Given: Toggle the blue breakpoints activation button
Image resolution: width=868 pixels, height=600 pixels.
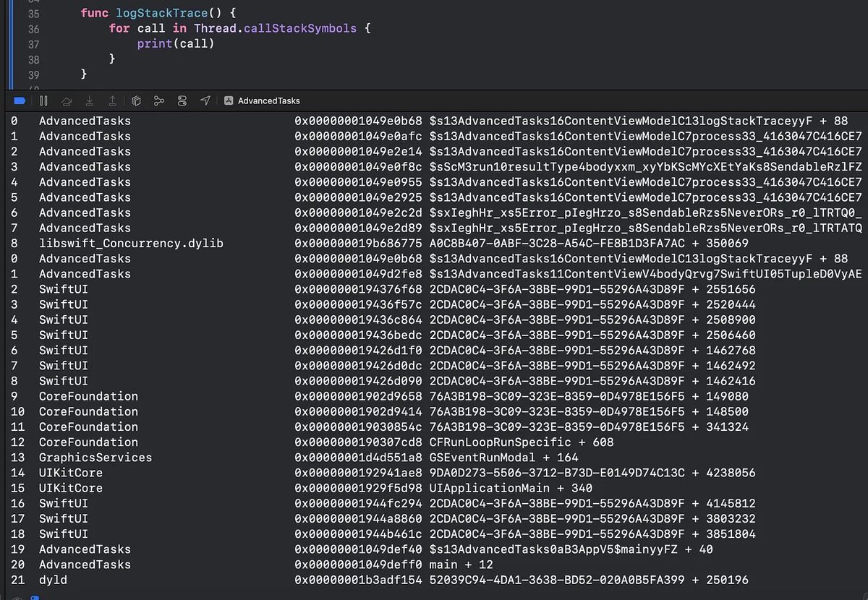Looking at the screenshot, I should (x=20, y=100).
